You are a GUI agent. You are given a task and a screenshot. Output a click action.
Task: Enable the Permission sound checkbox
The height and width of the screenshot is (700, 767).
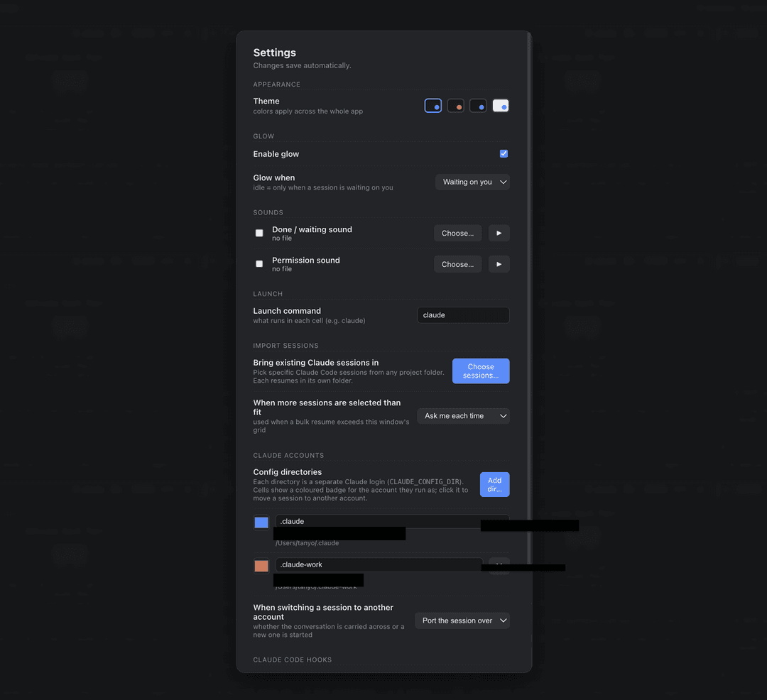259,264
